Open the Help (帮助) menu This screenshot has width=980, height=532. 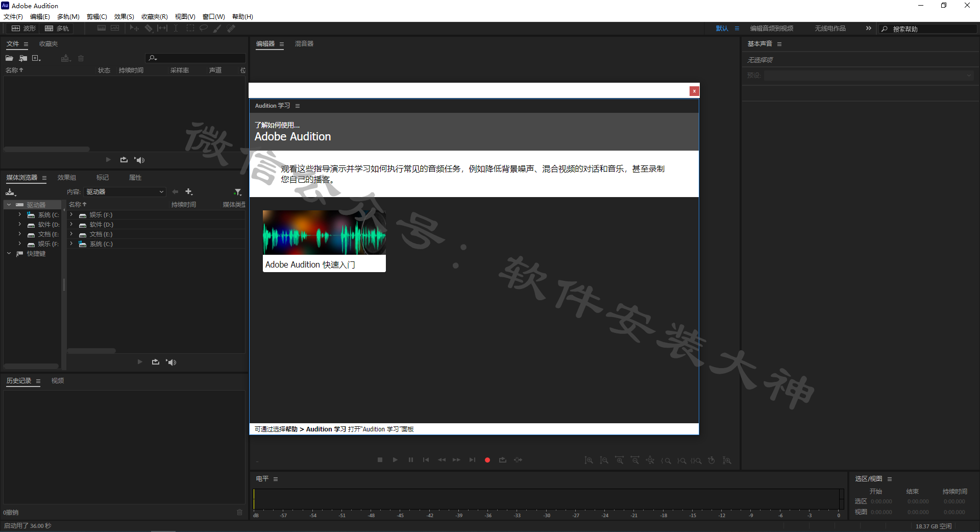click(242, 17)
